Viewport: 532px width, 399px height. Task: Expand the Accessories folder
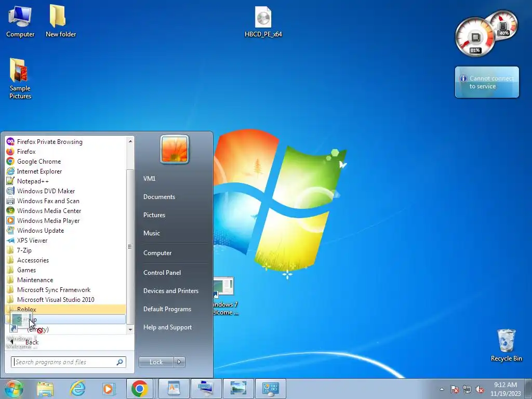[65, 260]
